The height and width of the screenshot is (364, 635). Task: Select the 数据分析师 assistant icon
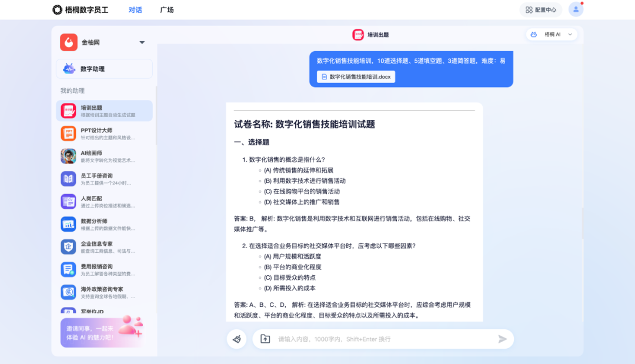click(68, 224)
